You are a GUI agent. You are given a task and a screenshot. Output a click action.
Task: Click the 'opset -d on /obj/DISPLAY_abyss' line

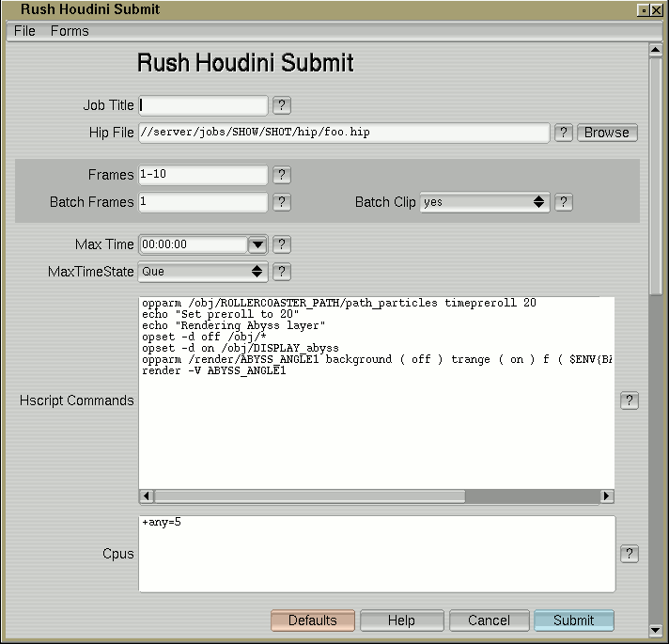pos(241,348)
